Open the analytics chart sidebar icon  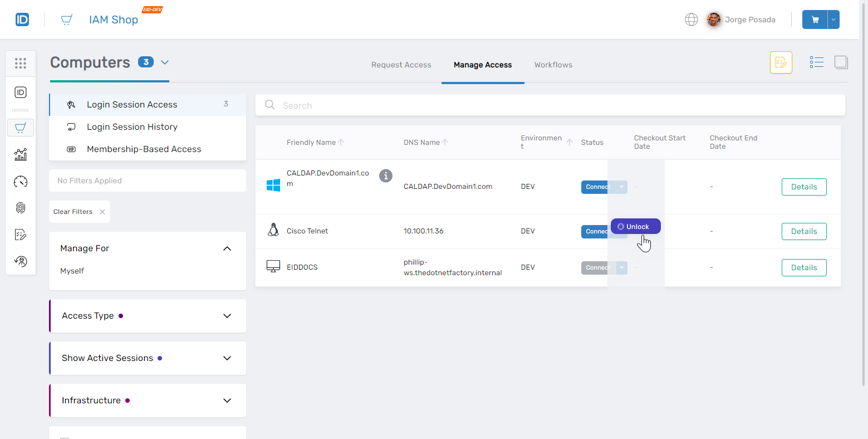21,155
